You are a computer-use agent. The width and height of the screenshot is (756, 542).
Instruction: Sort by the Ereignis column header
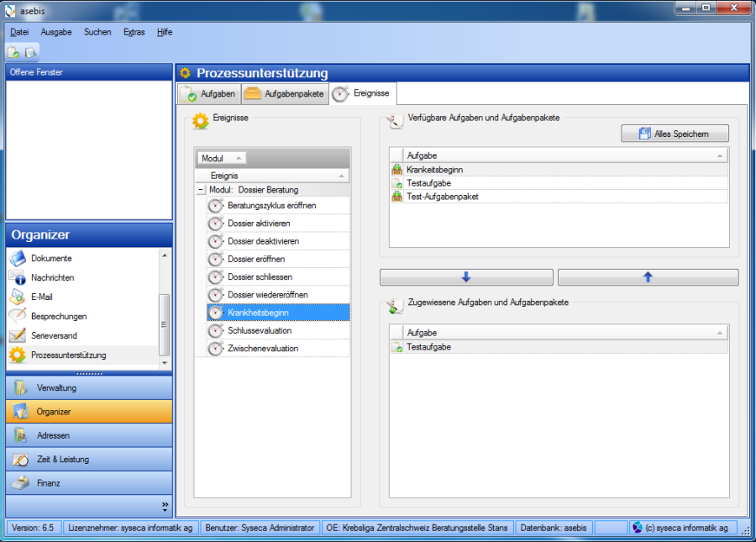tap(272, 176)
